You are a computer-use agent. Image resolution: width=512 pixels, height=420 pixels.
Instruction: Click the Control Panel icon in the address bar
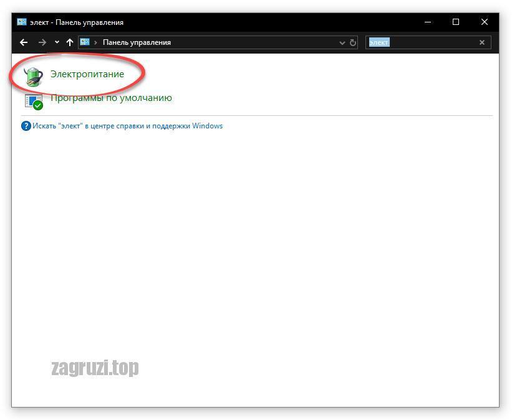pos(85,42)
